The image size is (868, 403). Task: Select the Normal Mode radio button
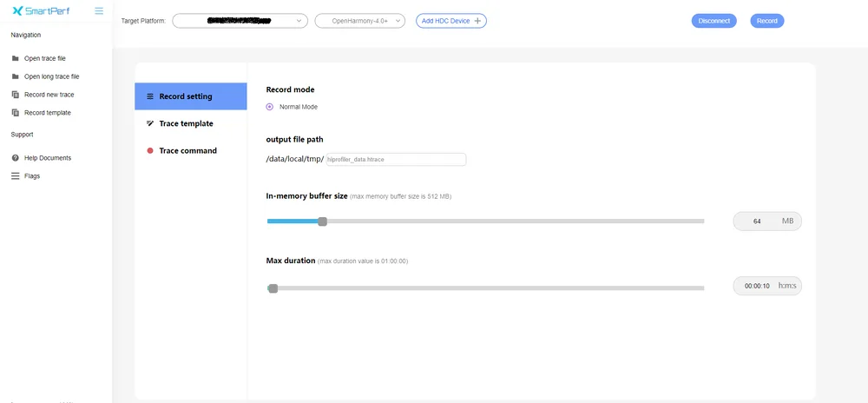[270, 107]
